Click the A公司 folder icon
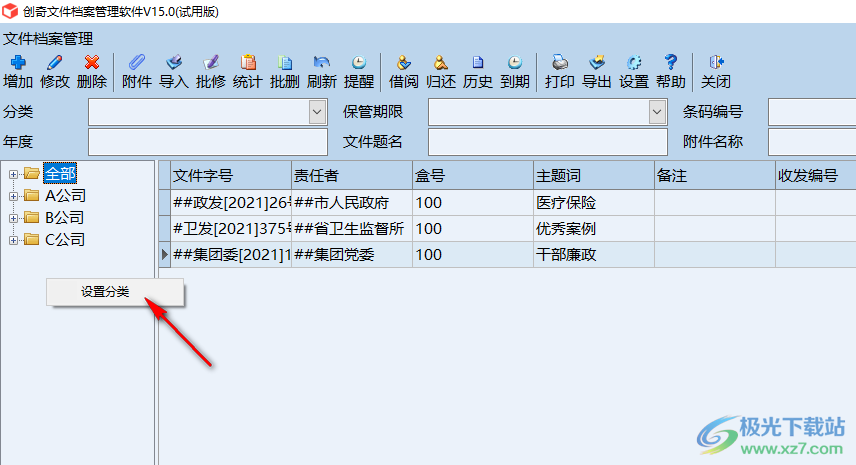Screen dimensions: 856x465 (32, 195)
